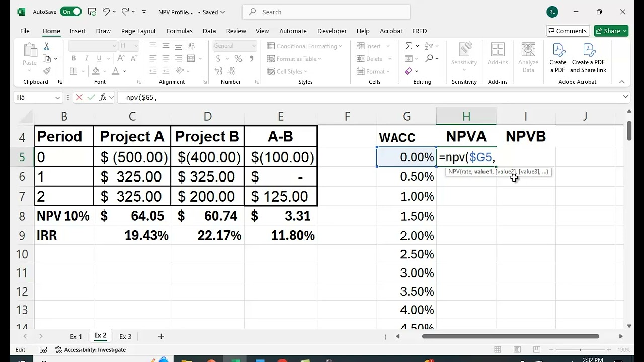Viewport: 644px width, 362px height.
Task: Click the Merge & Center icon
Action: coord(191,58)
